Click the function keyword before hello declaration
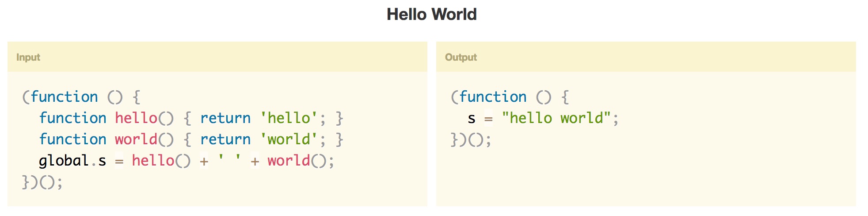Viewport: 868px width, 216px height. point(72,118)
